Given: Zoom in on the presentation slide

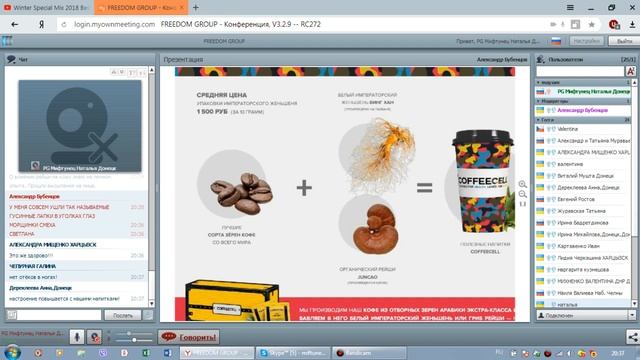Looking at the screenshot, I should 522,184.
